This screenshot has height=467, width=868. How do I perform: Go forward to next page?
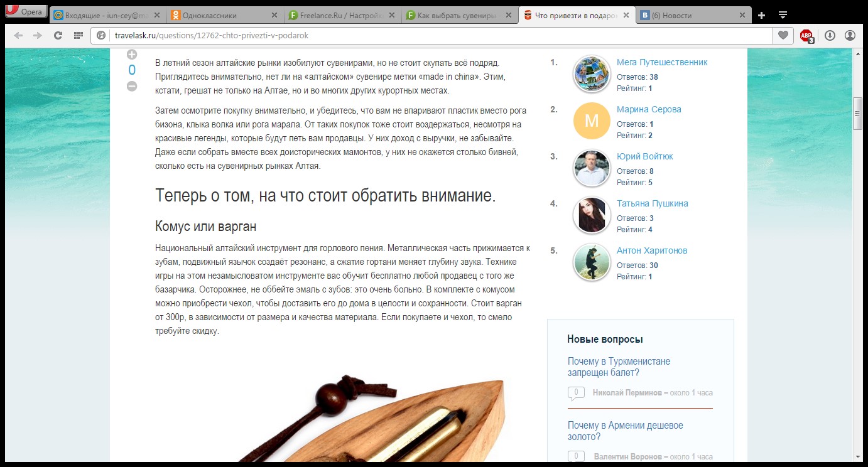pyautogui.click(x=38, y=36)
